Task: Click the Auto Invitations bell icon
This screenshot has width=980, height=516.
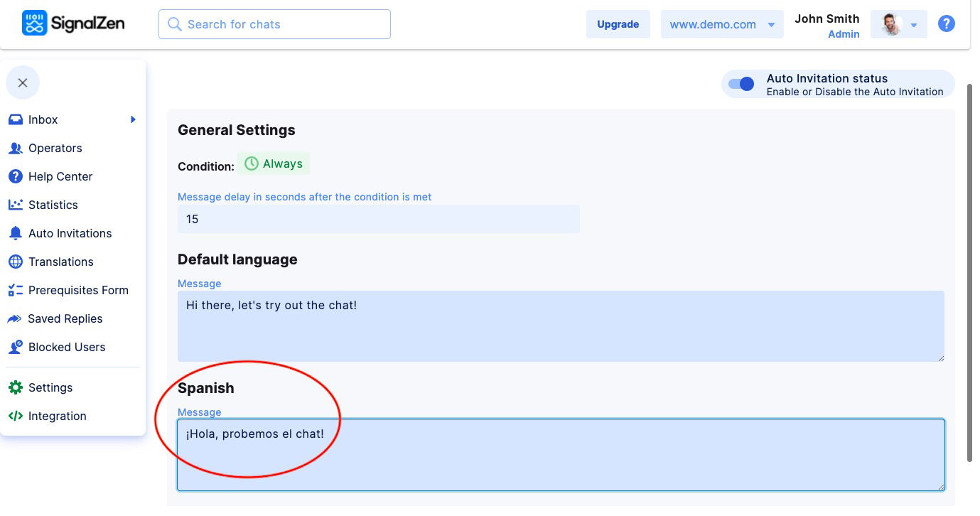Action: point(16,233)
